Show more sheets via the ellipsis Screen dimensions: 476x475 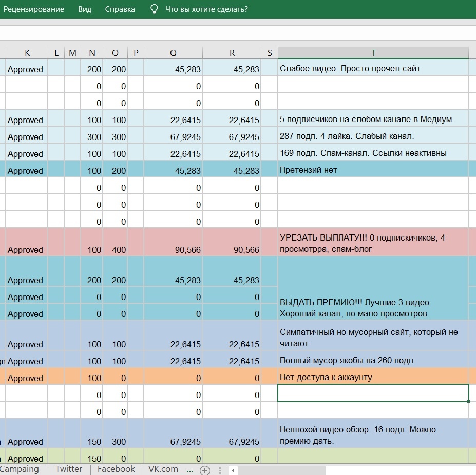pyautogui.click(x=190, y=470)
